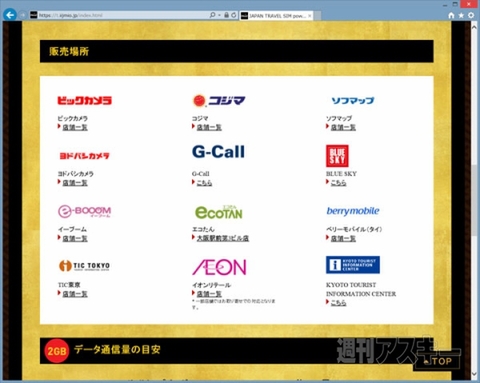Open こちら link under BLUE SKY
The width and height of the screenshot is (480, 383).
tap(338, 183)
